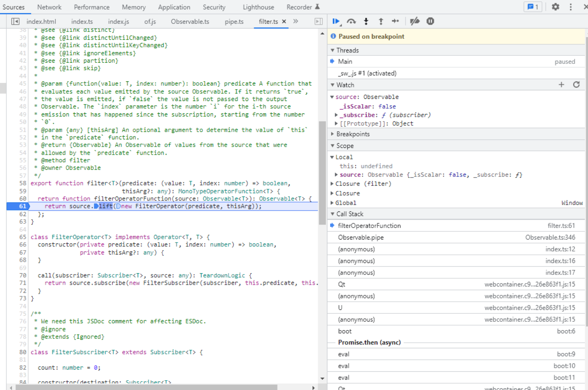
Task: Step over next function call
Action: (351, 21)
